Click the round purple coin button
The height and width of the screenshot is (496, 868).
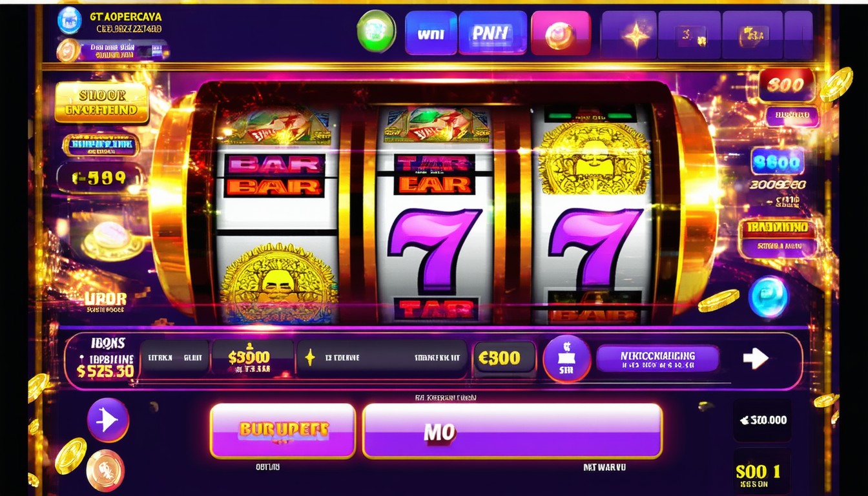tap(566, 358)
